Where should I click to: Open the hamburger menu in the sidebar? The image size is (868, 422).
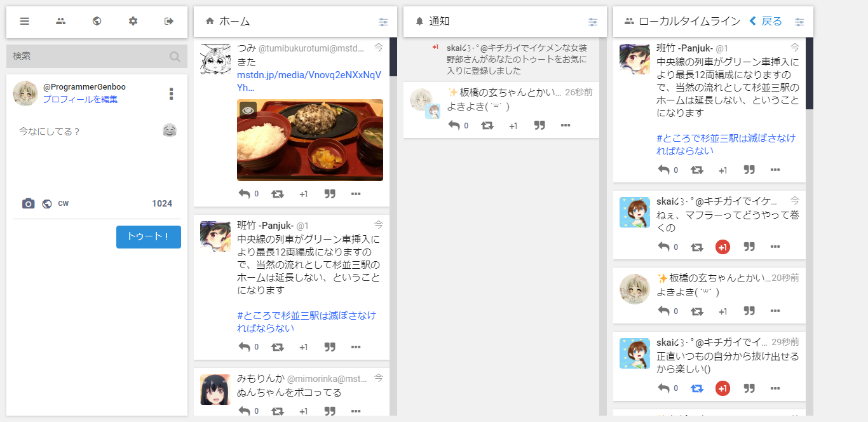coord(25,21)
